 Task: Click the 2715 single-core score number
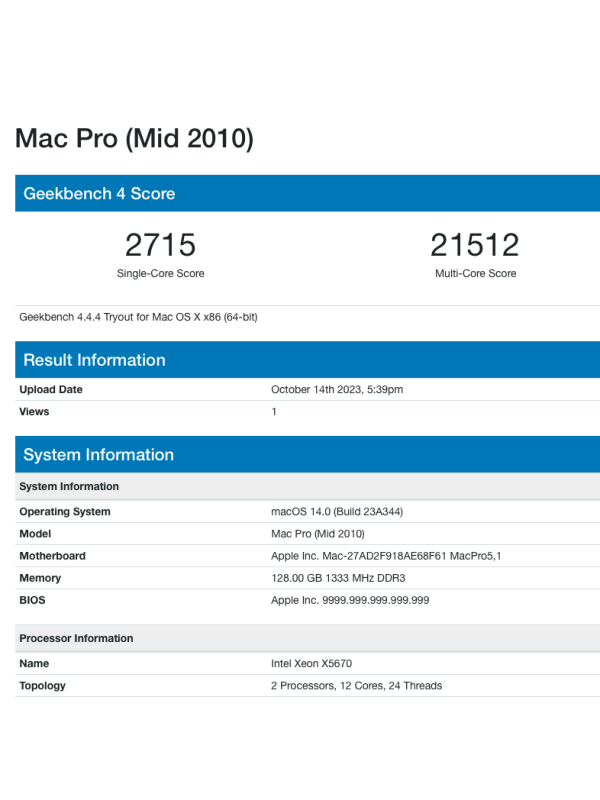(x=160, y=245)
